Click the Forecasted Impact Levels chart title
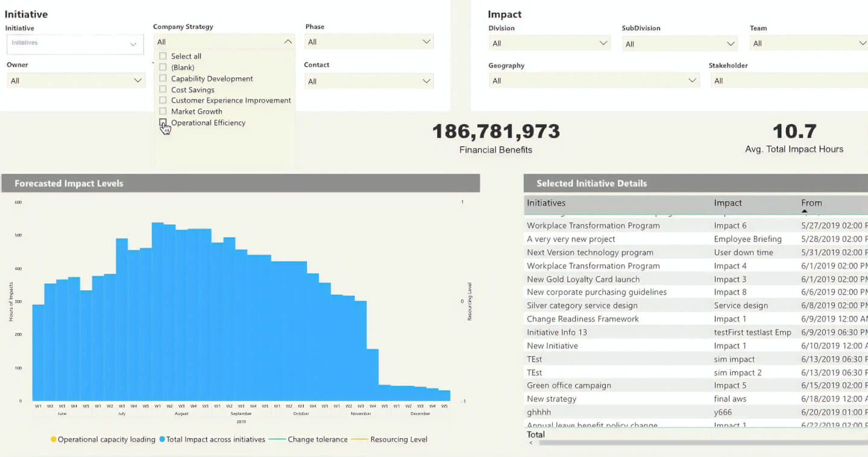Image resolution: width=868 pixels, height=457 pixels. (x=69, y=183)
